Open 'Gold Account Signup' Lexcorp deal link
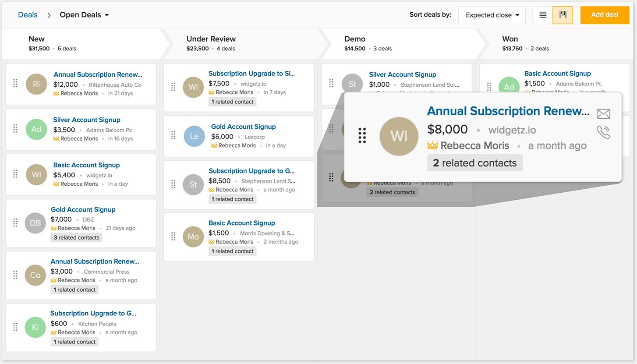The height and width of the screenshot is (364, 637). point(244,127)
